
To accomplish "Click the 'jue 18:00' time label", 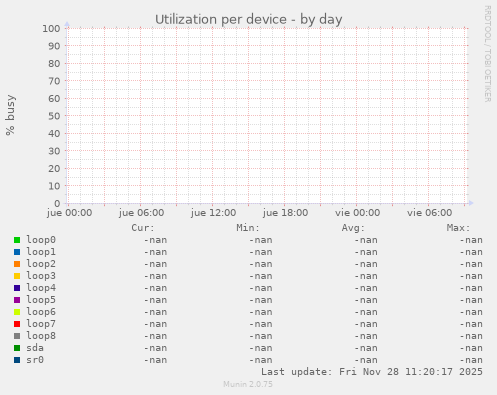I will (285, 213).
